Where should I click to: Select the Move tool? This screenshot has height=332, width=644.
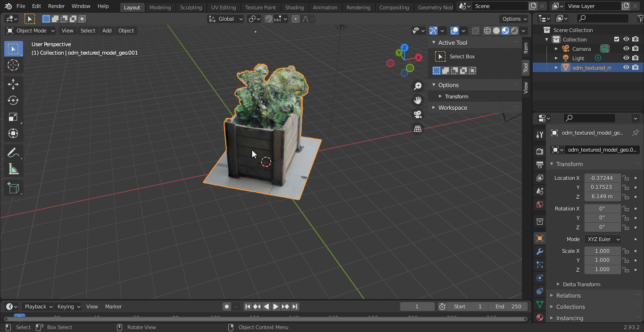(x=13, y=84)
